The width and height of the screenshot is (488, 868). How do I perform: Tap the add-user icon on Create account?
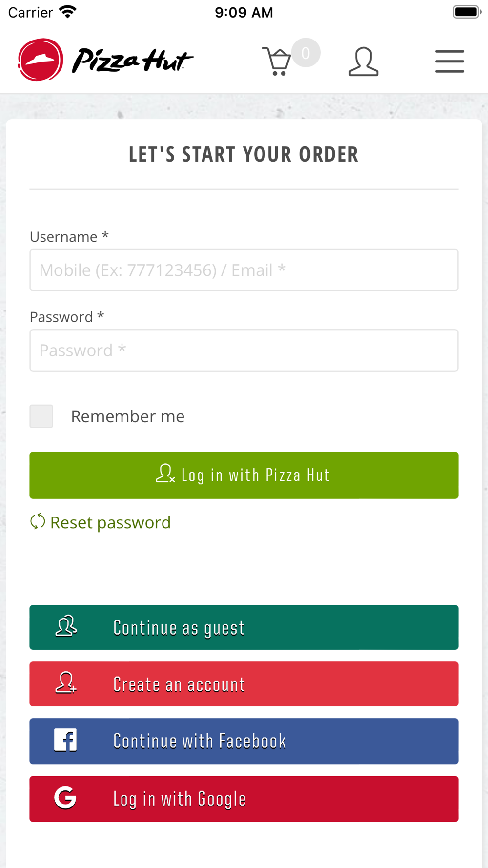[66, 683]
